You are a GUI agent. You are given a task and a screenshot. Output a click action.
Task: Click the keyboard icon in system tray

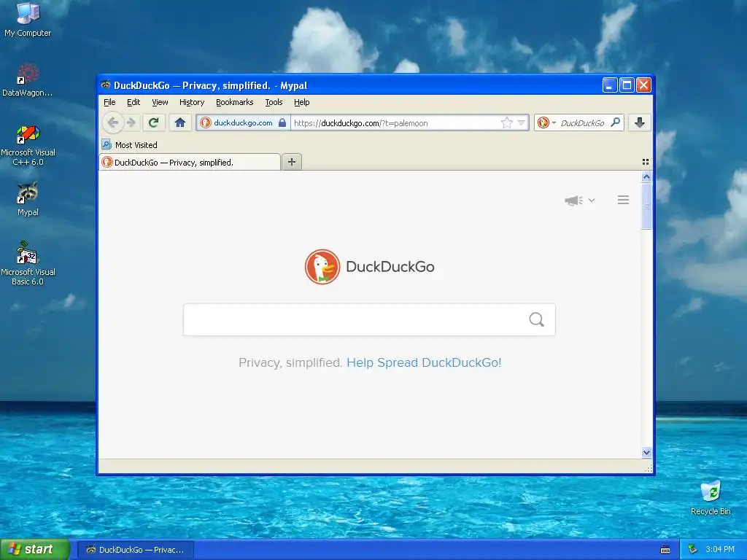tap(665, 550)
